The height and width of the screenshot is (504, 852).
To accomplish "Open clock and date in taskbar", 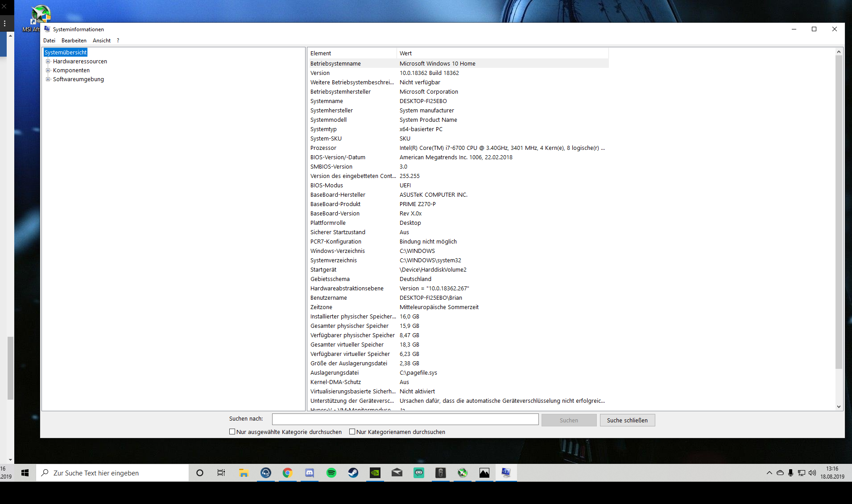I will (x=832, y=473).
